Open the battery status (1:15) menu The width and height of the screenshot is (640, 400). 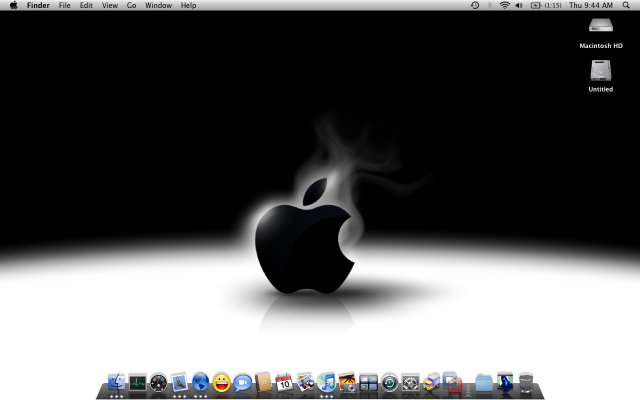(x=546, y=5)
